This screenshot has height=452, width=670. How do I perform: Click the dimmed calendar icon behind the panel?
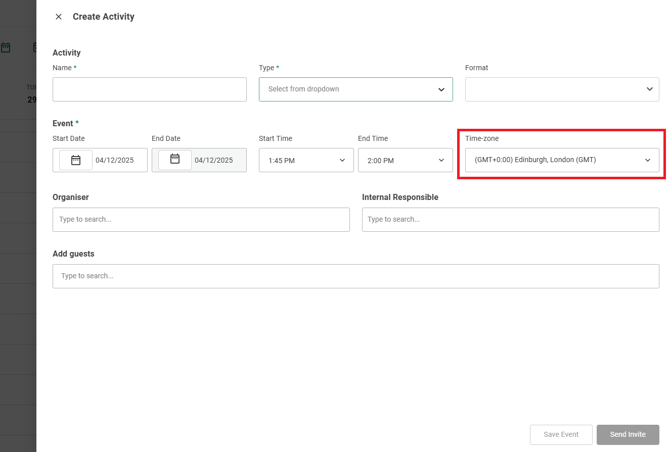6,47
